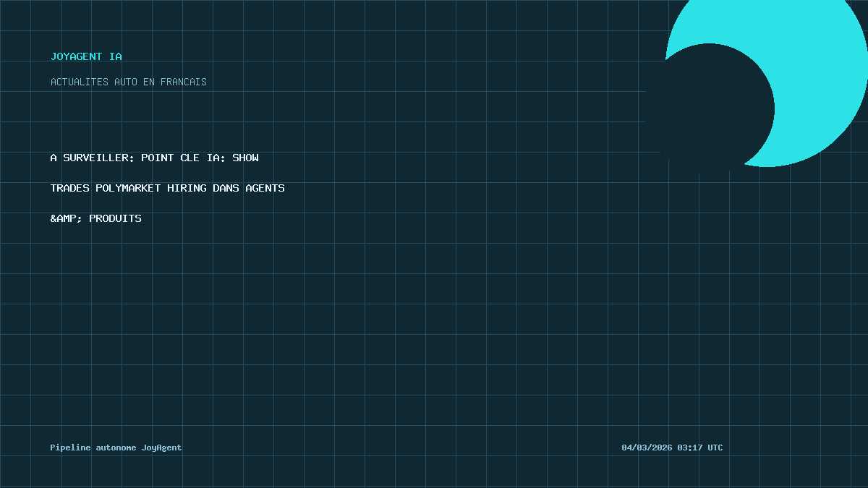Click the 03:17 time value

coord(690,448)
